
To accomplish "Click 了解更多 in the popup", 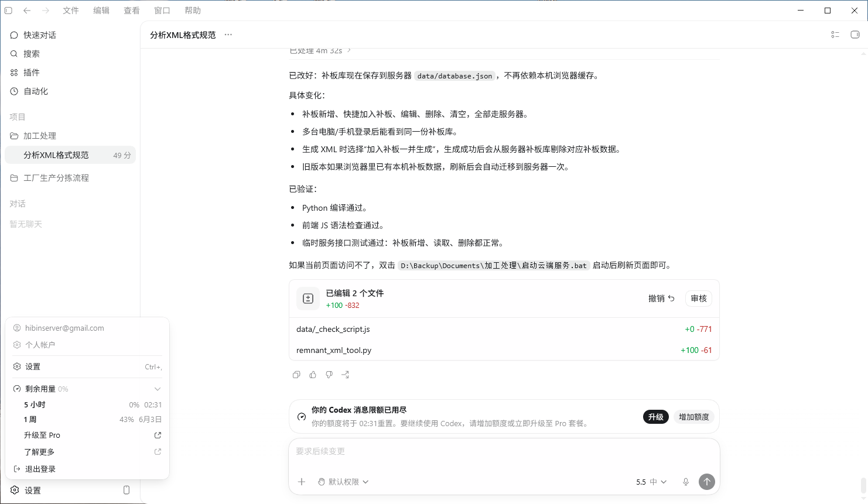I will coord(87,452).
